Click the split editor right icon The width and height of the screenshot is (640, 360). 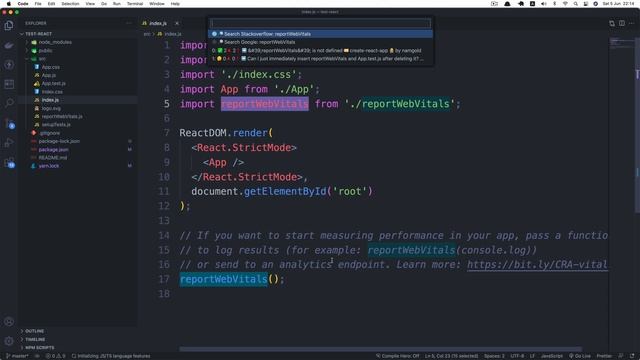tap(622, 23)
